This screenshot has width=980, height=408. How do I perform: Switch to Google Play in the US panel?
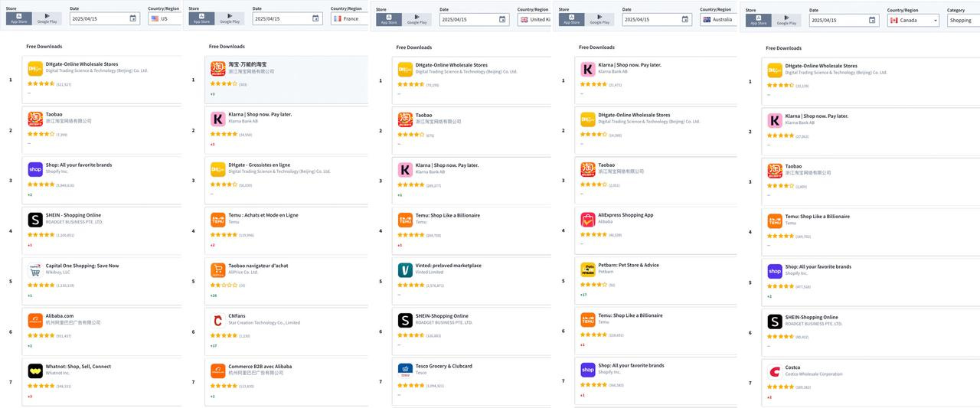point(47,18)
